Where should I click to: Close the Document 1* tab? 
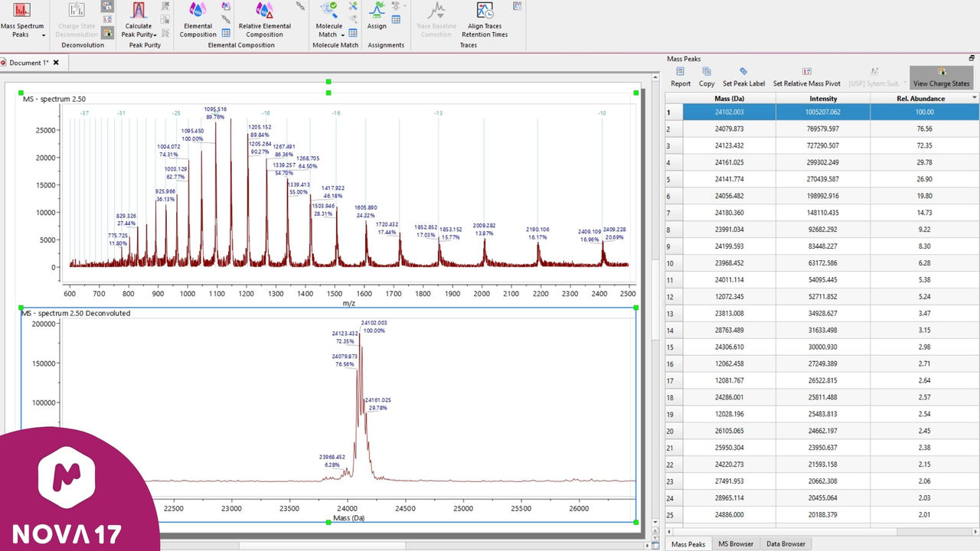click(x=56, y=63)
